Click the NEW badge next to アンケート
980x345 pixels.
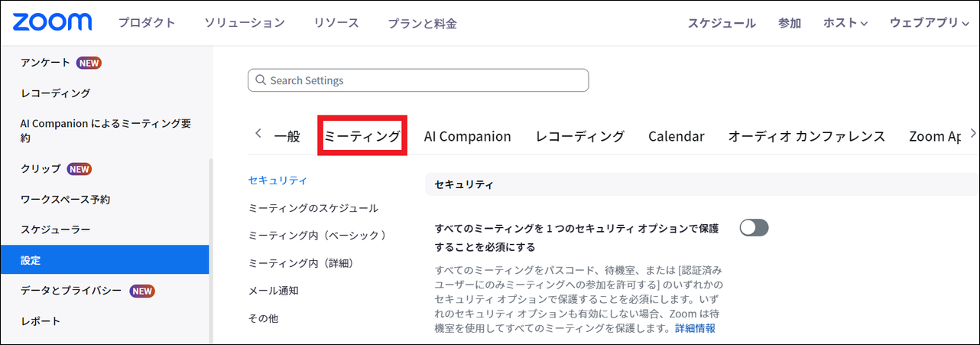coord(89,63)
